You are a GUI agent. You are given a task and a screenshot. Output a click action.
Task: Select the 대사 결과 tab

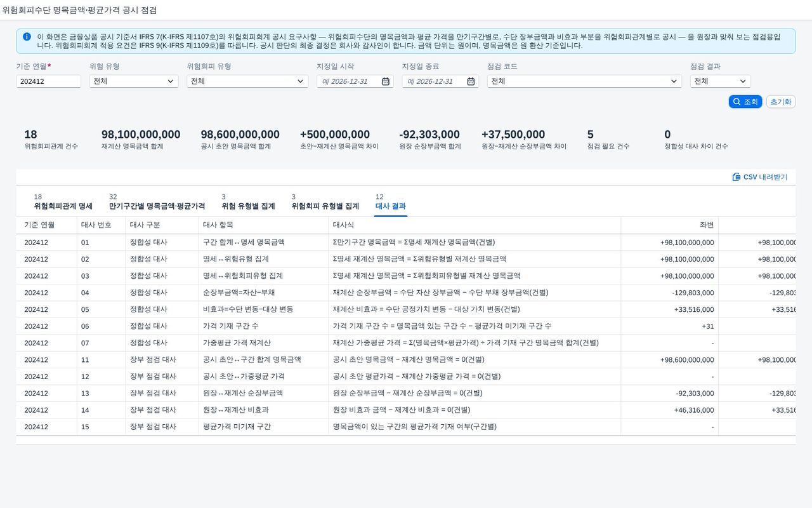click(x=391, y=202)
